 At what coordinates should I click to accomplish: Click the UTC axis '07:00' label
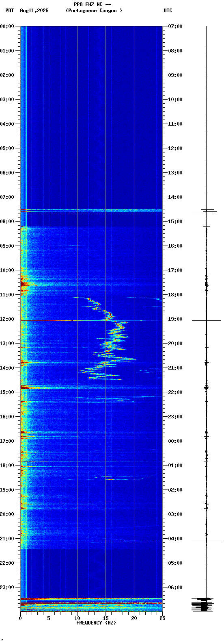175,26
